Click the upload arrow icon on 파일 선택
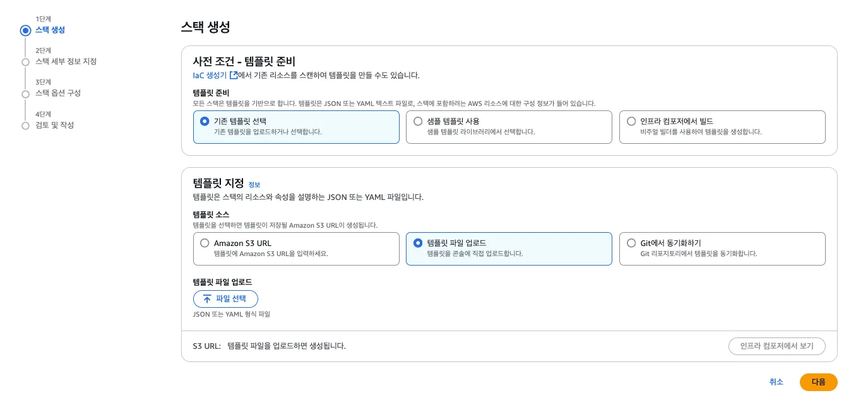Screen dimensions: 868x410 [x=206, y=299]
